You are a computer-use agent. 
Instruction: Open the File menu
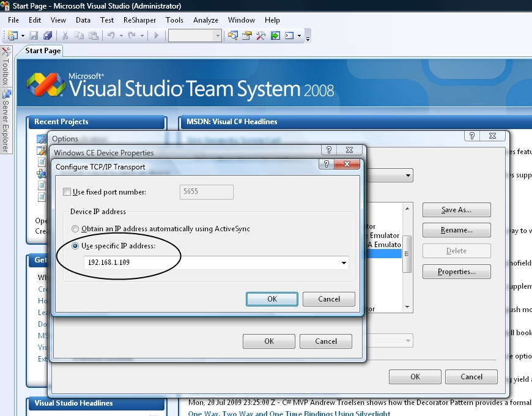click(x=13, y=20)
